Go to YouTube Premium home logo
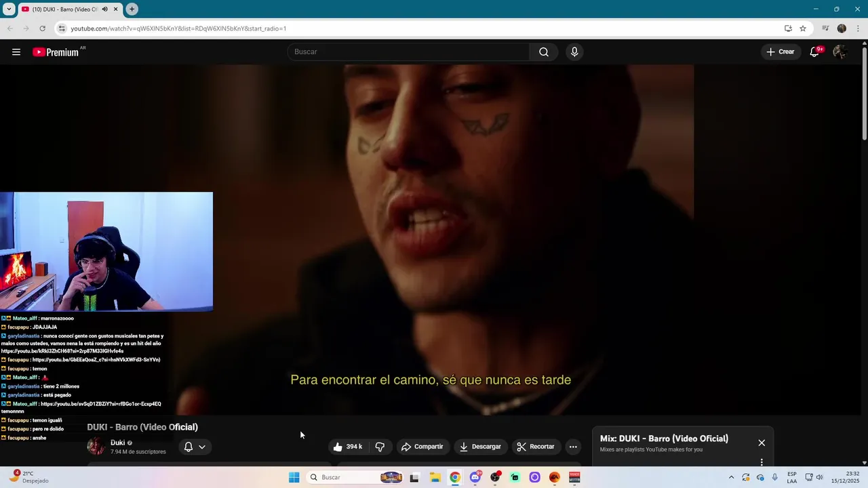The image size is (868, 488). coord(56,52)
